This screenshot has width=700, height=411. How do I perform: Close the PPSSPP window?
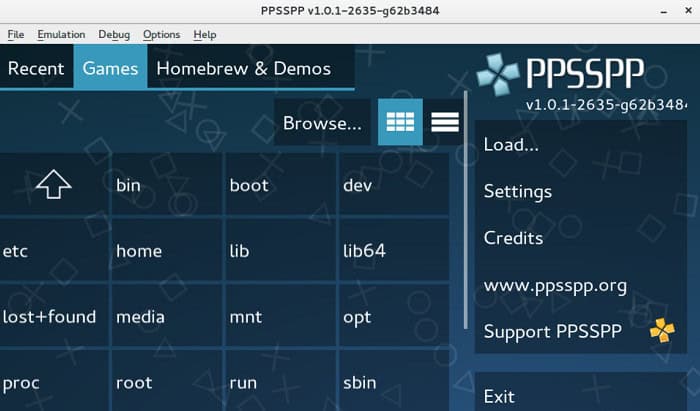tap(688, 10)
